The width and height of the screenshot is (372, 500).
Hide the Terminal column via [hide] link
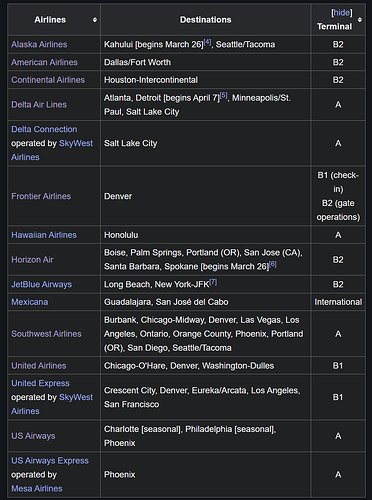click(341, 13)
